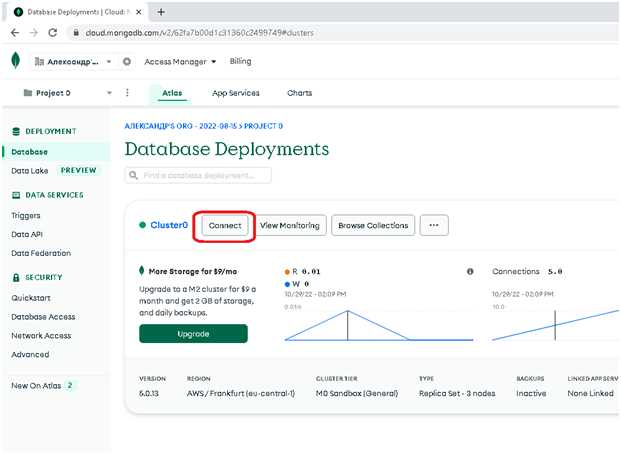Image resolution: width=621 pixels, height=454 pixels.
Task: Open the Billing page
Action: coord(240,61)
